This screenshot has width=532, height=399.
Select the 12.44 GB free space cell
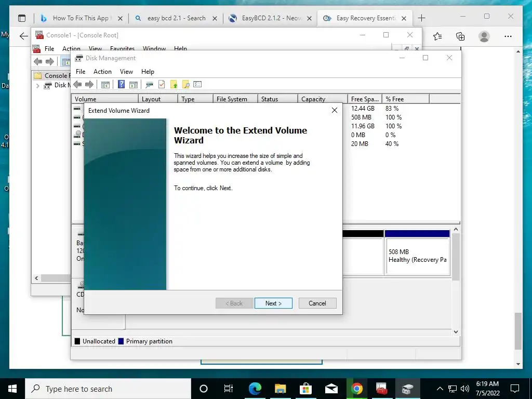[x=363, y=109]
